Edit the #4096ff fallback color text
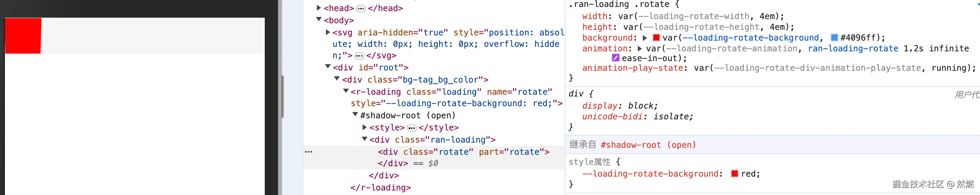This screenshot has height=195, width=980. (858, 38)
